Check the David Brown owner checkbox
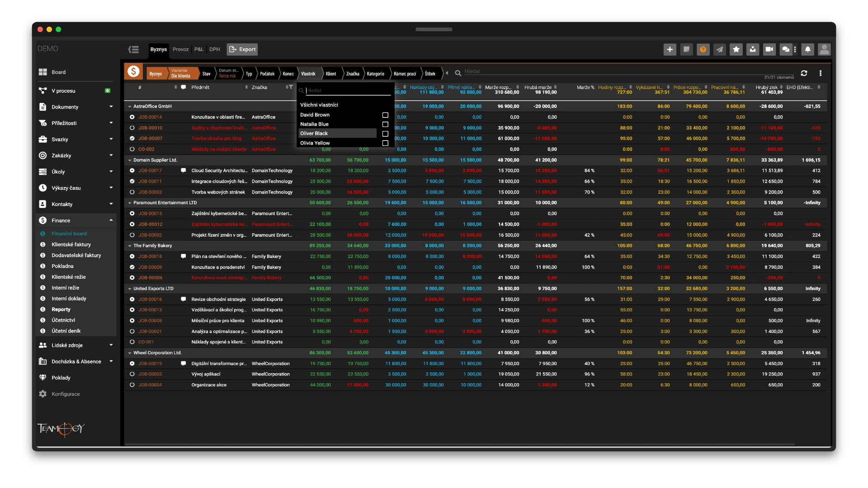 pos(385,115)
